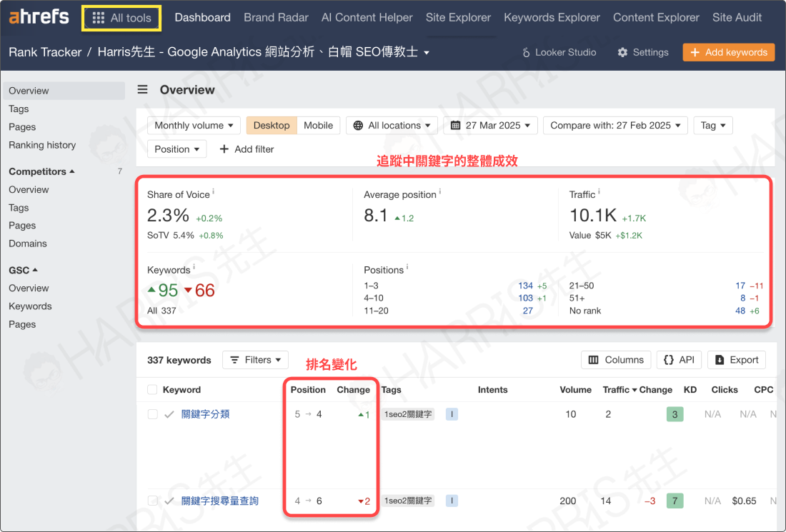
Task: Click Traffic info icon
Action: tap(599, 191)
